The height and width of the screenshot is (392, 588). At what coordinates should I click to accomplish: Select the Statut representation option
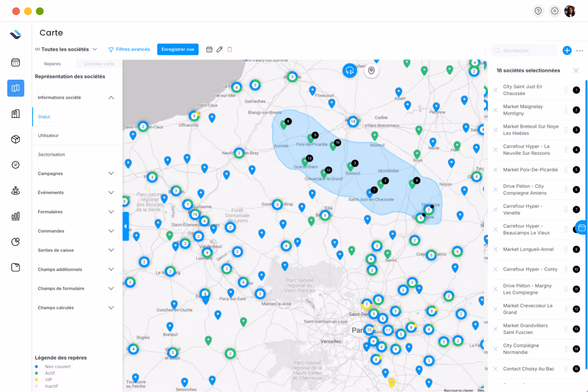coord(44,116)
